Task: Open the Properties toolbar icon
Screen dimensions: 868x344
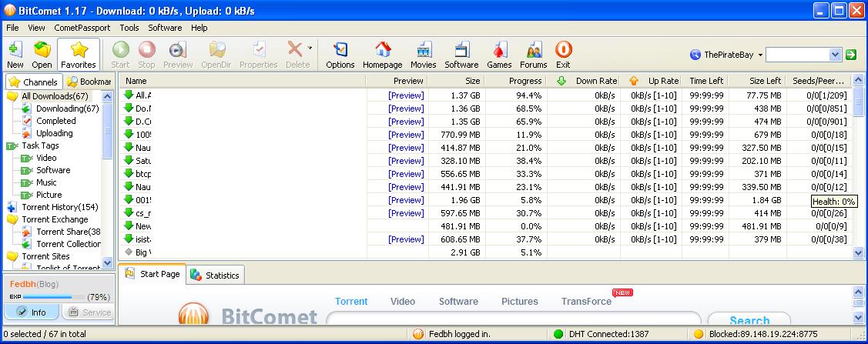Action: tap(259, 50)
